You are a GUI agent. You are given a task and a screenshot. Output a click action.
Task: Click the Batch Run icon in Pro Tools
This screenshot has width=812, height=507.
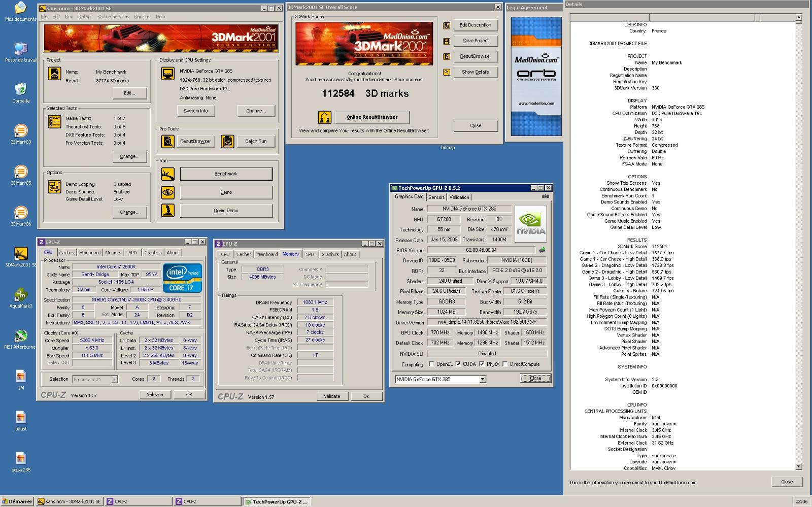[x=228, y=142]
